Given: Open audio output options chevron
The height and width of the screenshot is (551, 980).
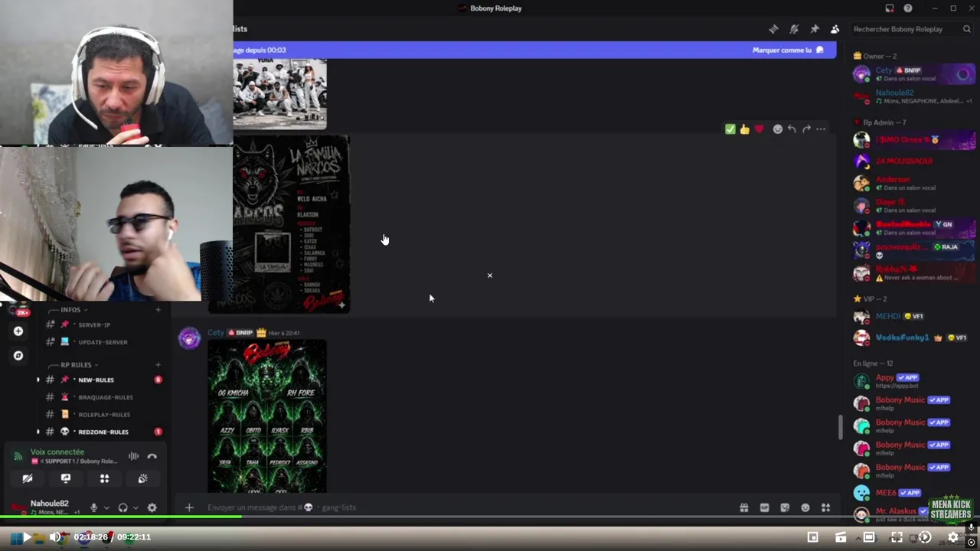Looking at the screenshot, I should click(x=136, y=507).
